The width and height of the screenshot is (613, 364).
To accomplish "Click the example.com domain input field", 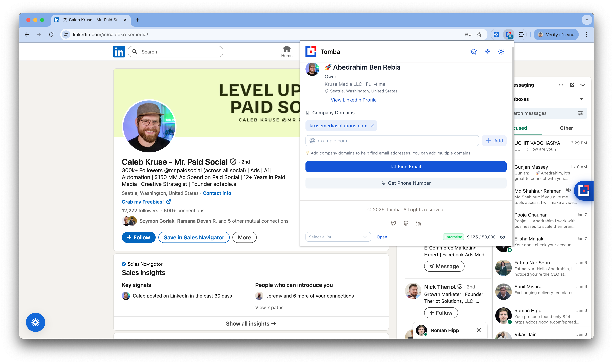I will click(395, 141).
